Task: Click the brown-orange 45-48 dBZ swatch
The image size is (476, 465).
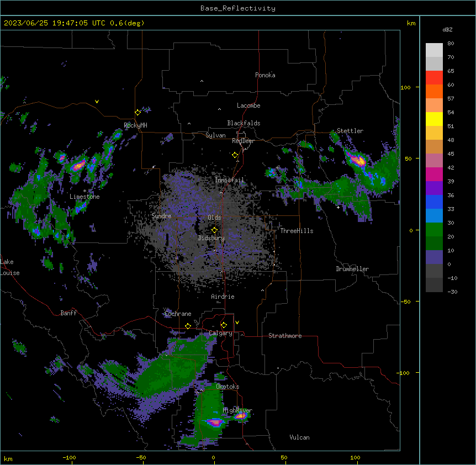Action: coord(434,146)
